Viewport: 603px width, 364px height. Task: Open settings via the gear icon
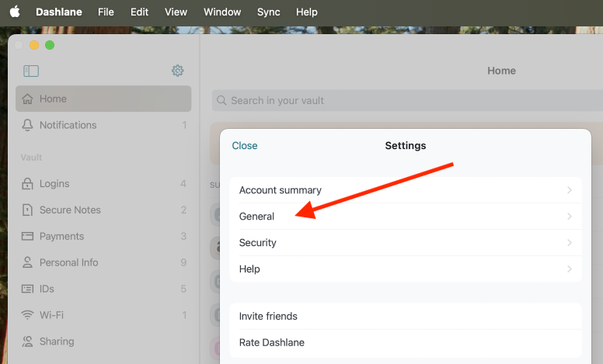pyautogui.click(x=177, y=71)
